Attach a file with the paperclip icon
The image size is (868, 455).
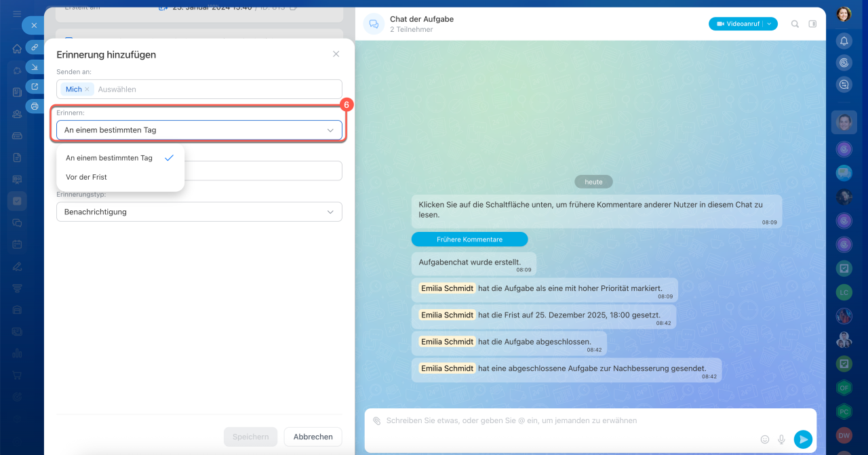(x=376, y=421)
